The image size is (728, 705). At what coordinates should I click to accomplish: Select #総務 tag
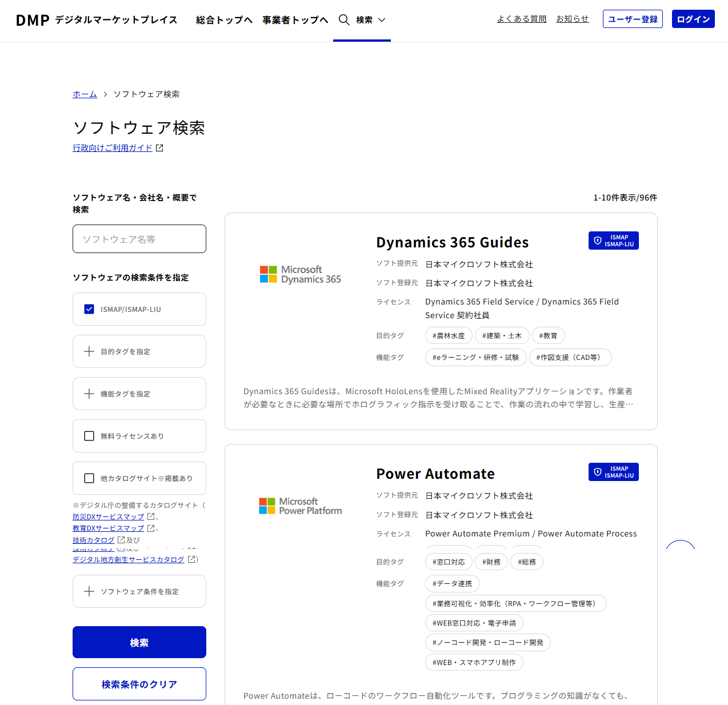(527, 562)
